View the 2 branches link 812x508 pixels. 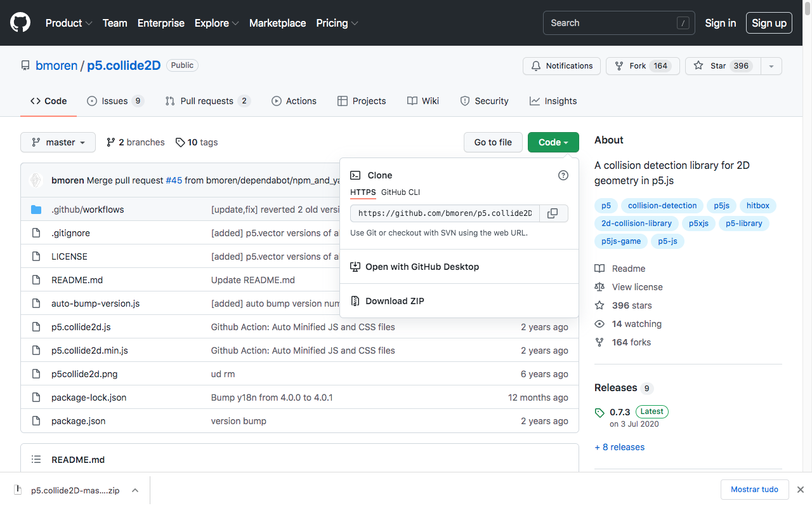[135, 142]
